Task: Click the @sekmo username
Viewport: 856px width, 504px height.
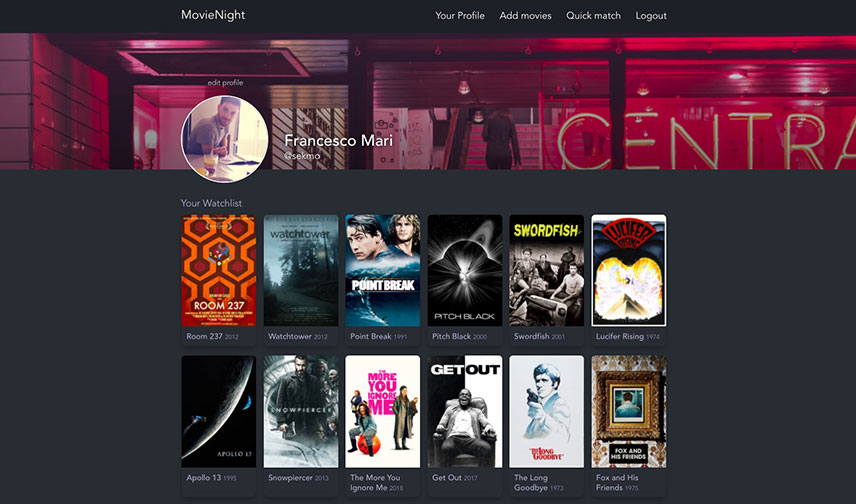Action: (302, 156)
